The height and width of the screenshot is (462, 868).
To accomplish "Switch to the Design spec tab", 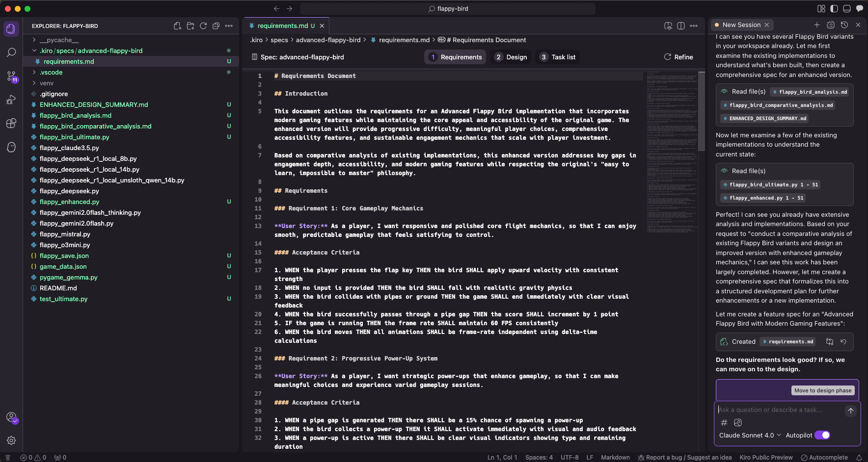I will (511, 57).
